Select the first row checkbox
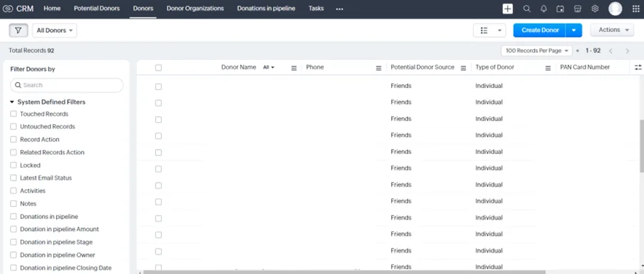This screenshot has height=274, width=644. point(159,87)
